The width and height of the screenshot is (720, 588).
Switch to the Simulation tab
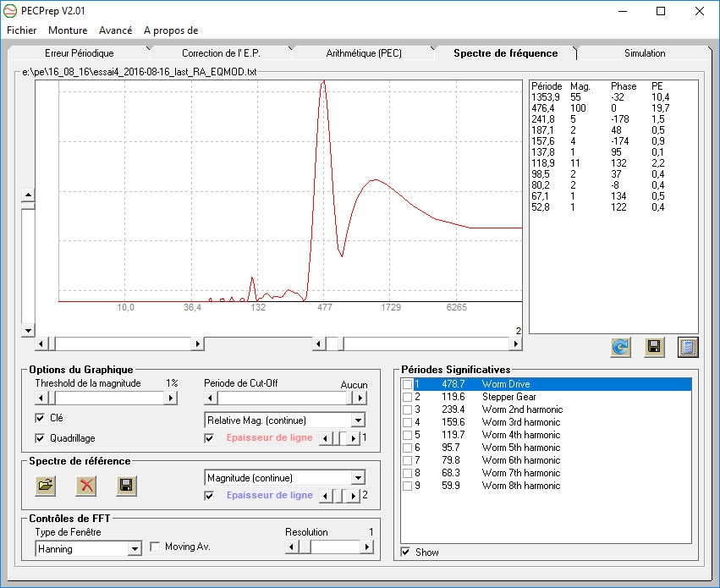point(645,53)
